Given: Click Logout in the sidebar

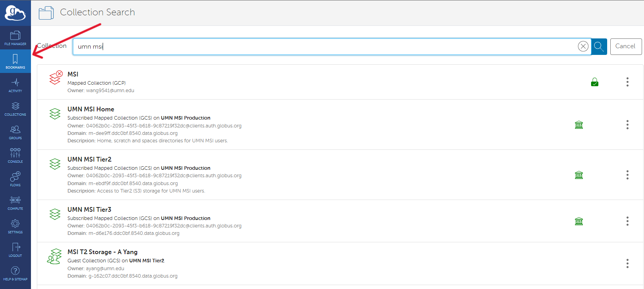Looking at the screenshot, I should coord(15,250).
